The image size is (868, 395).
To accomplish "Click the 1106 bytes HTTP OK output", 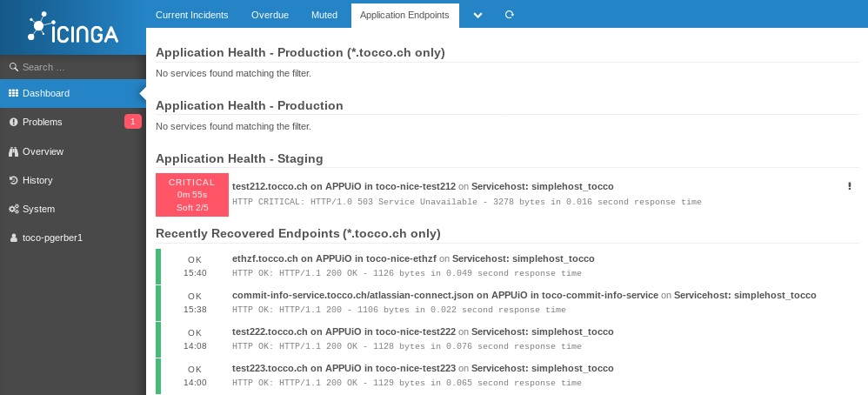I will tap(399, 309).
